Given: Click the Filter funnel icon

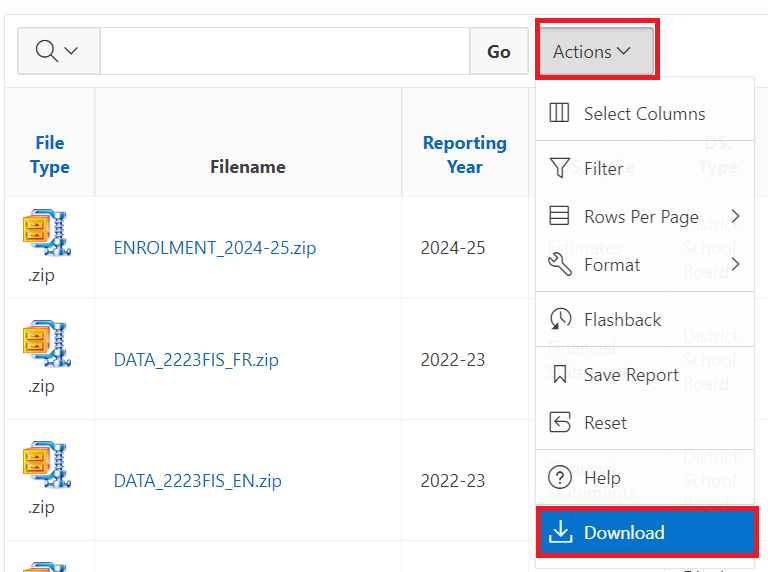Looking at the screenshot, I should (560, 169).
